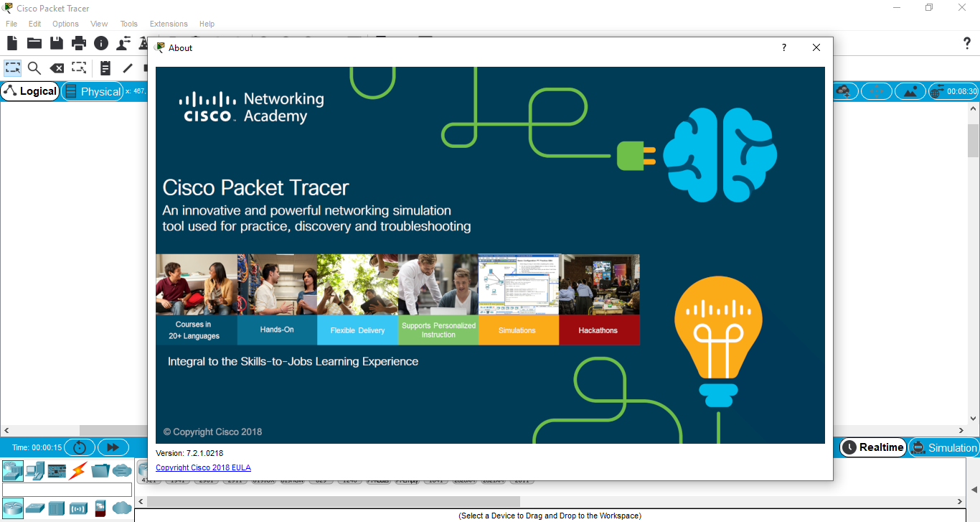Open a file with folder icon
Screen dimensions: 980x522
pos(34,43)
